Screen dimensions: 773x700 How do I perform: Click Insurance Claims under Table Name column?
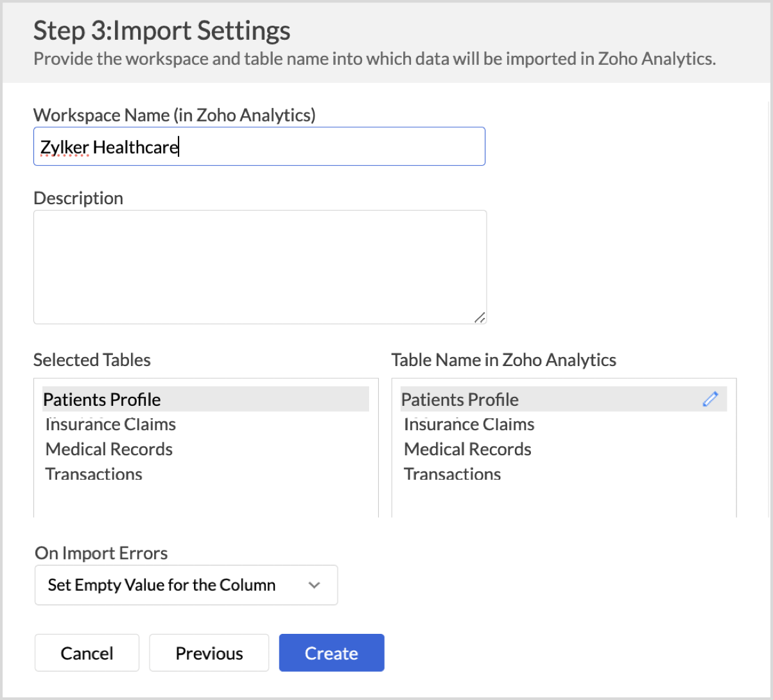coord(469,424)
